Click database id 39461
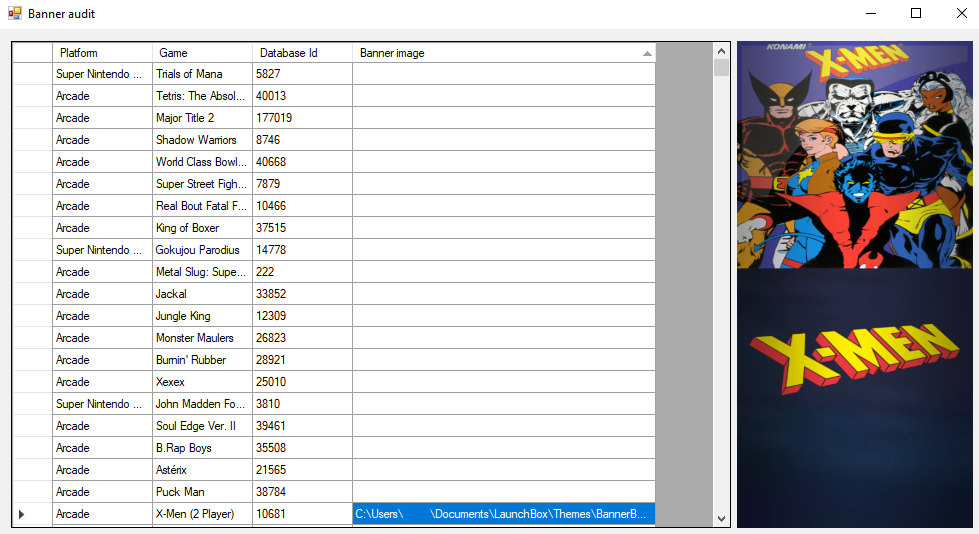Viewport: 979px width, 534px height. click(x=302, y=426)
